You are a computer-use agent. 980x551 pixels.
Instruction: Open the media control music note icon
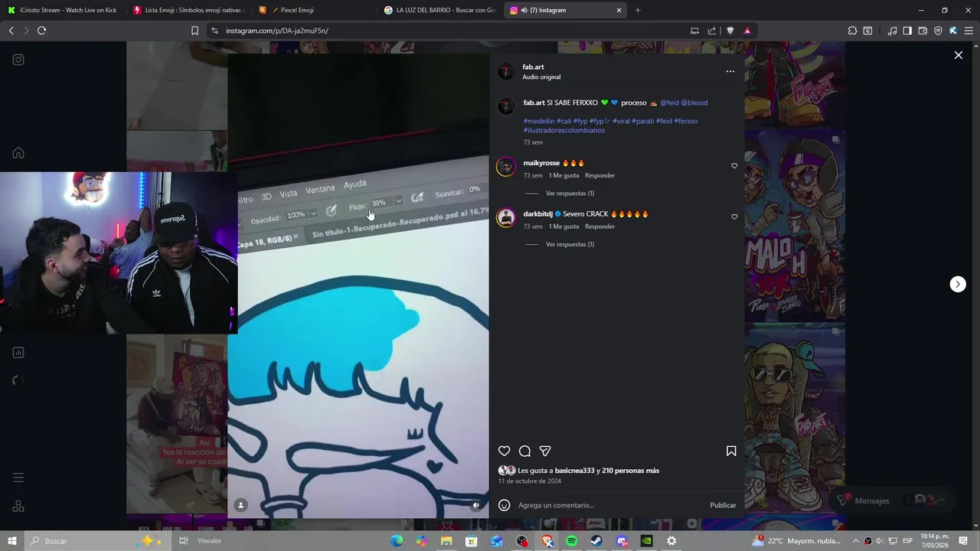point(892,31)
